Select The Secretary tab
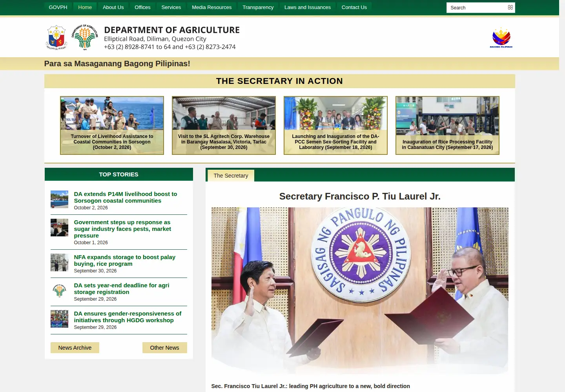 point(231,176)
